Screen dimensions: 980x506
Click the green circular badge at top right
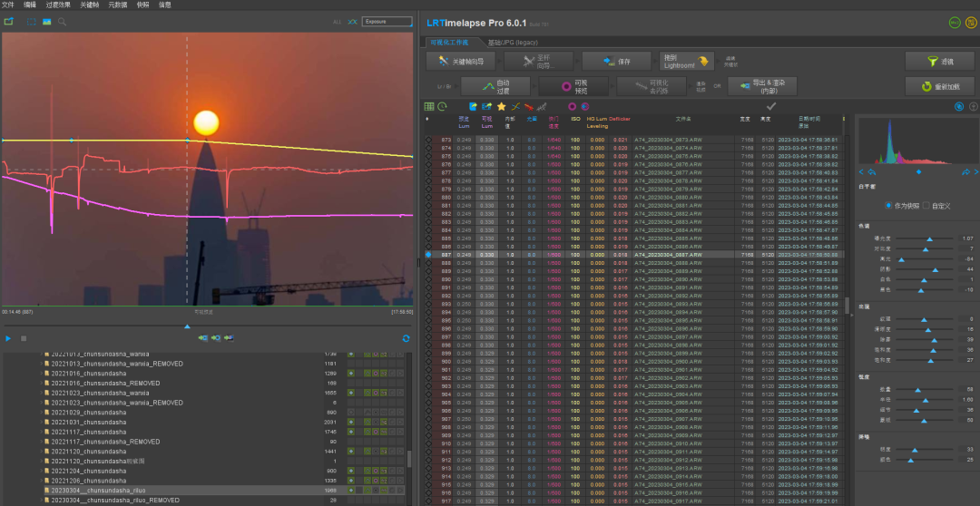click(x=955, y=23)
